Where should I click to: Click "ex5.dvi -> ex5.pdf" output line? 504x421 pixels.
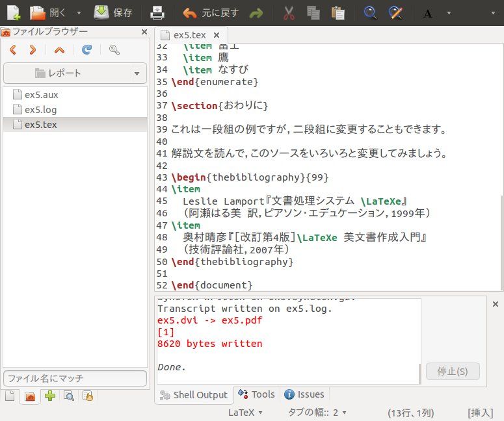[x=209, y=320]
